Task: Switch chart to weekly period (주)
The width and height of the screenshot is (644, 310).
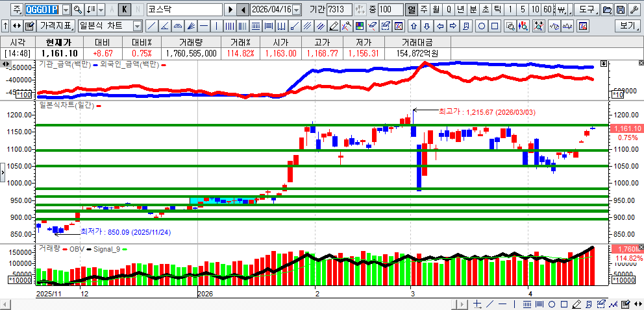Action: (x=423, y=10)
